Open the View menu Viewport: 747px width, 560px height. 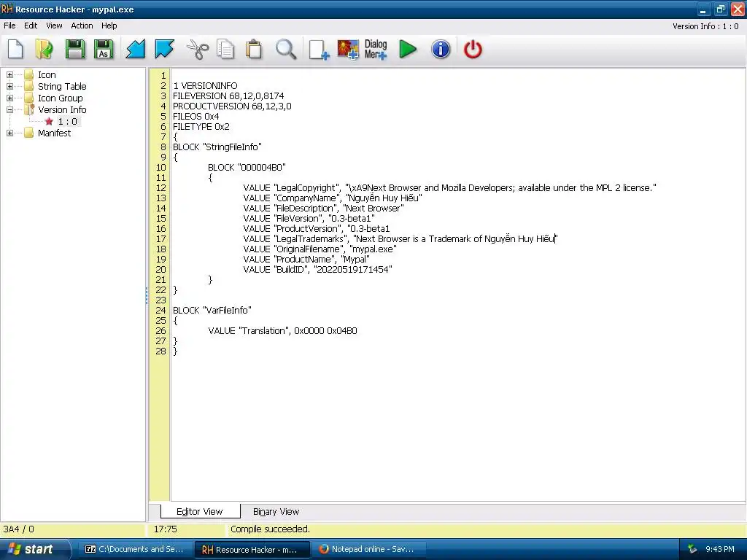54,26
